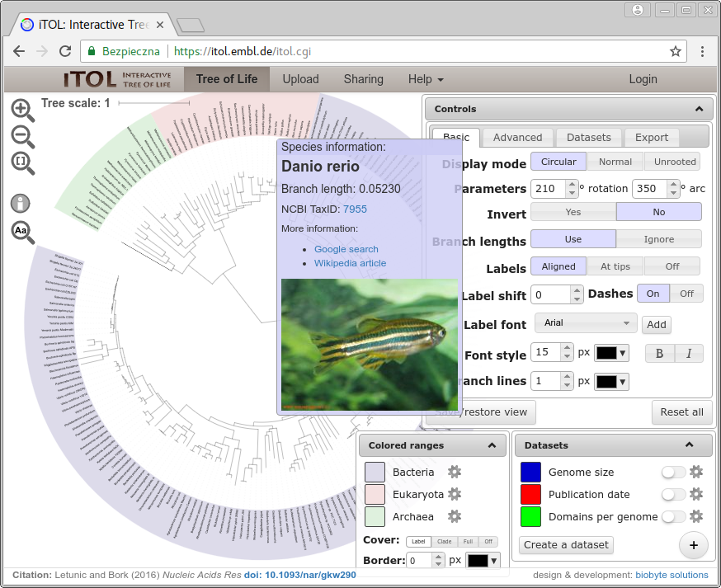Open the Wikipedia article link
The image size is (721, 588).
point(350,263)
